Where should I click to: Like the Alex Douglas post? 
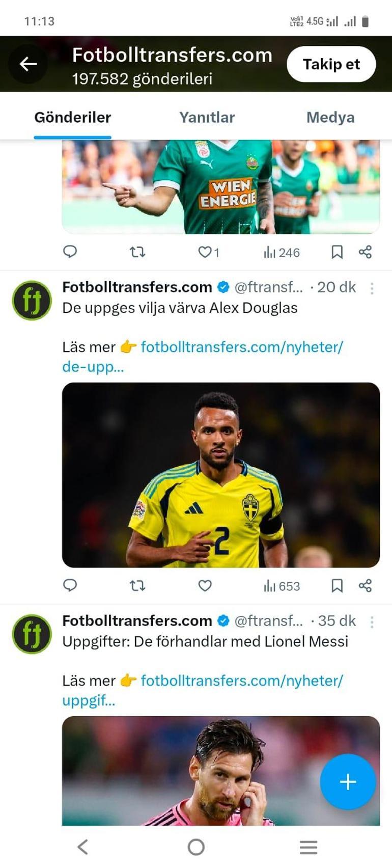pos(205,586)
